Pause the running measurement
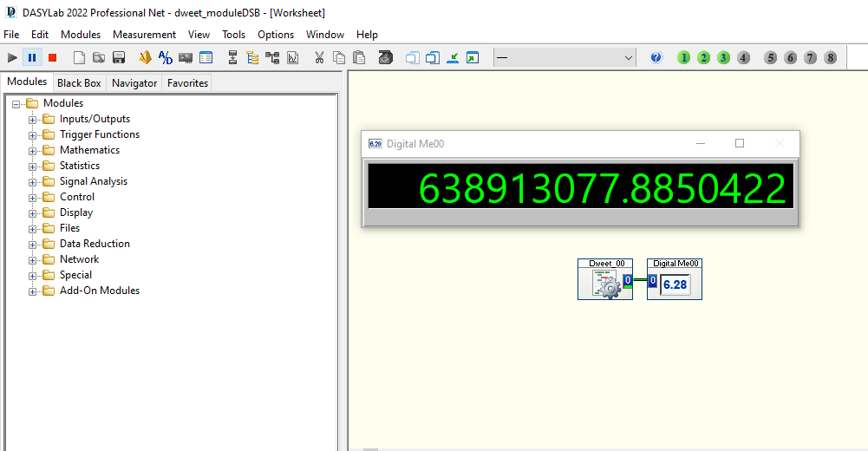This screenshot has width=868, height=451. [x=32, y=57]
